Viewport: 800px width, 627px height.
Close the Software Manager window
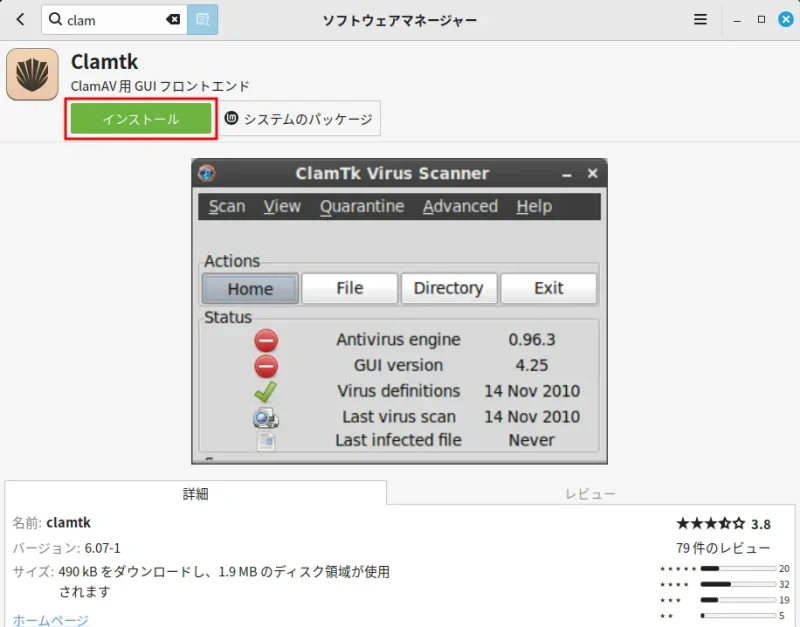(786, 19)
